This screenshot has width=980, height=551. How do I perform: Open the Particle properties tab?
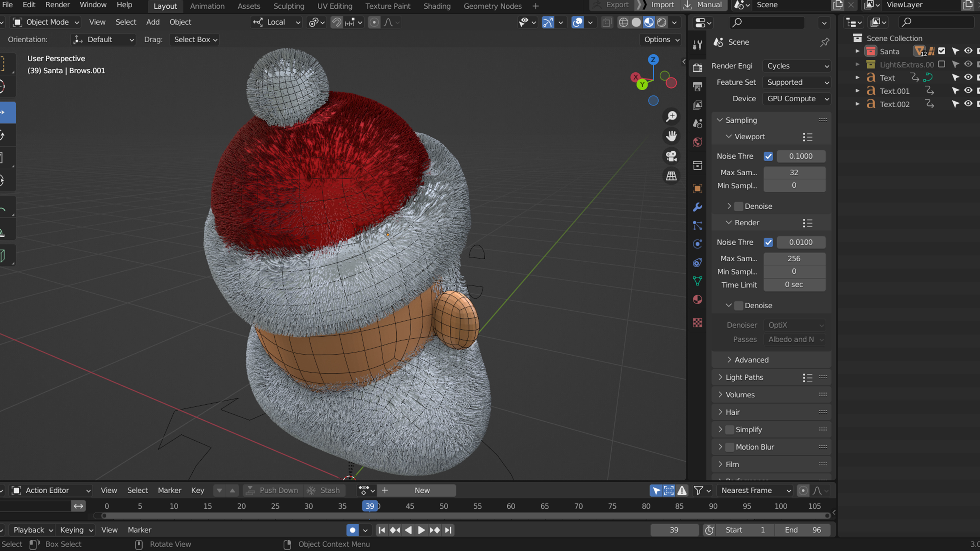coord(697,226)
